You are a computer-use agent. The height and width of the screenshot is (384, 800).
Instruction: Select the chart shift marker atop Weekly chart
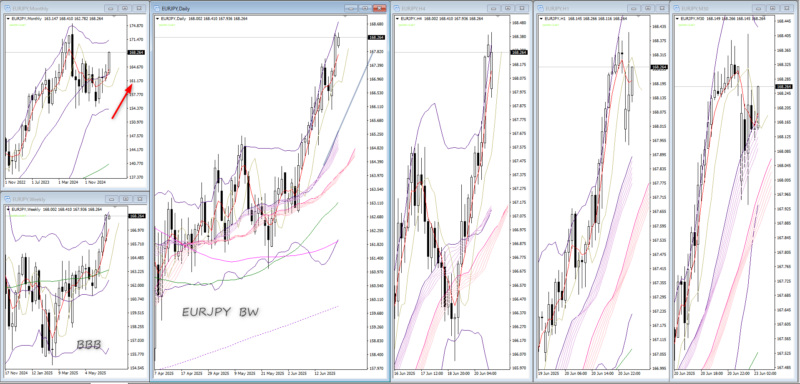115,207
